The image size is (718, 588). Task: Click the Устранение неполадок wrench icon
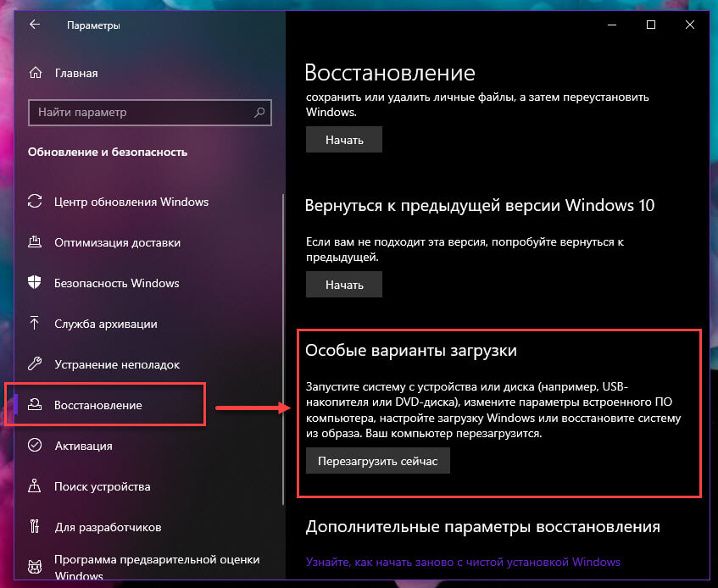point(35,363)
